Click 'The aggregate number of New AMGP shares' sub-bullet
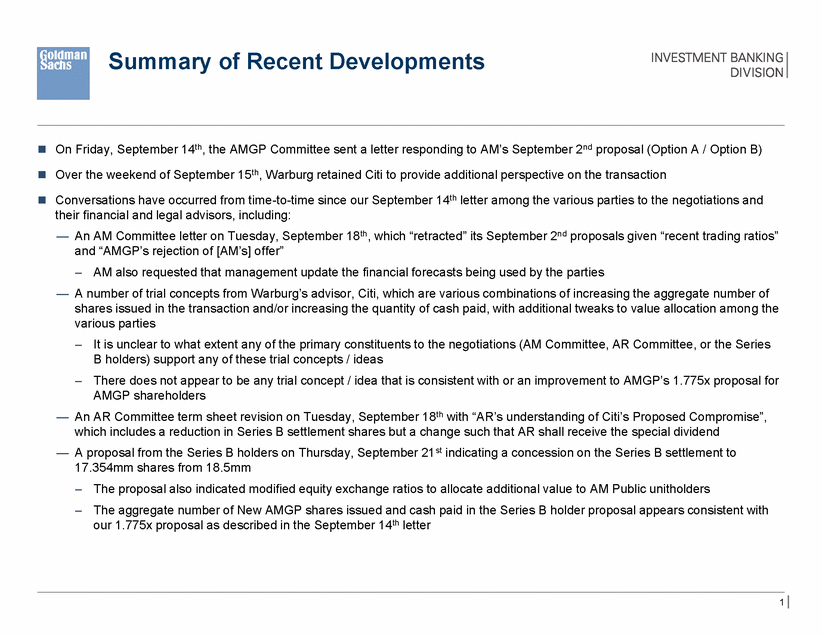 tap(430, 510)
